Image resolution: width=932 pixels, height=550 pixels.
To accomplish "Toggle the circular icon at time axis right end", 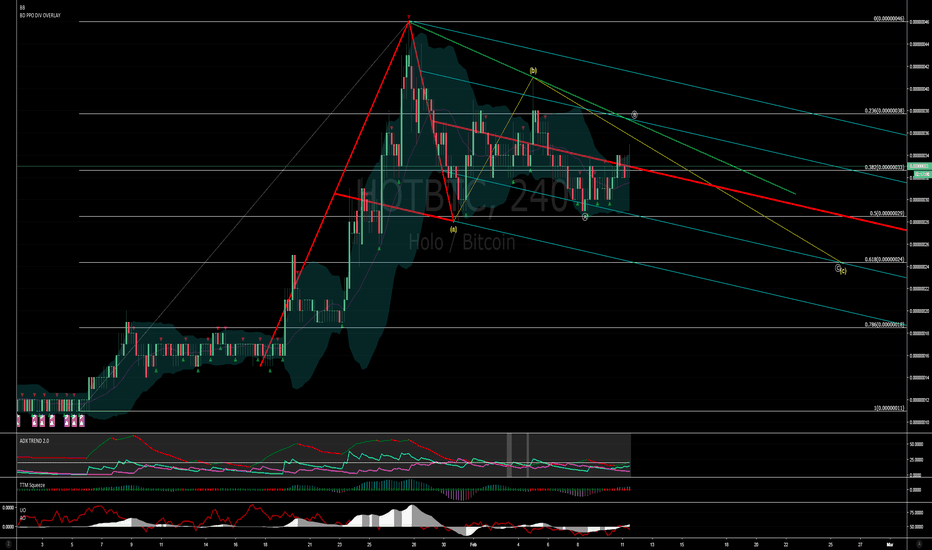I will (917, 544).
